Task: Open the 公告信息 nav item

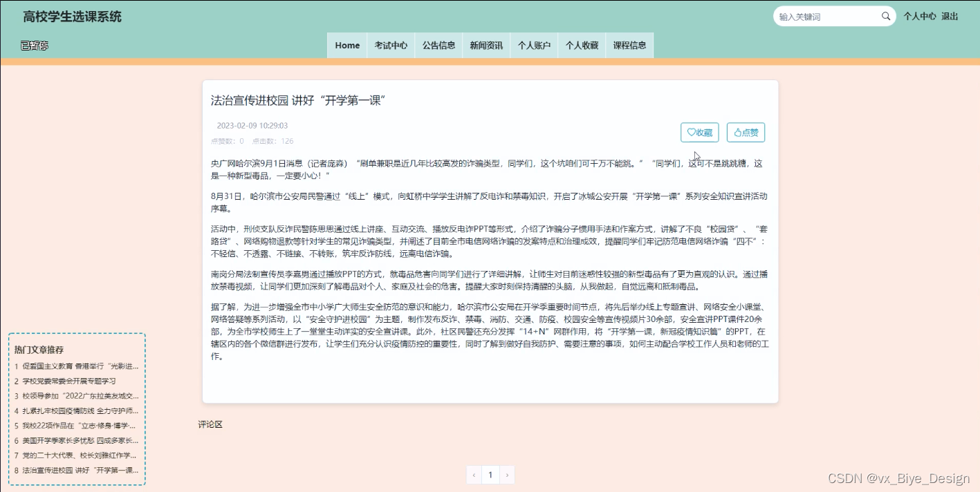Action: coord(438,46)
